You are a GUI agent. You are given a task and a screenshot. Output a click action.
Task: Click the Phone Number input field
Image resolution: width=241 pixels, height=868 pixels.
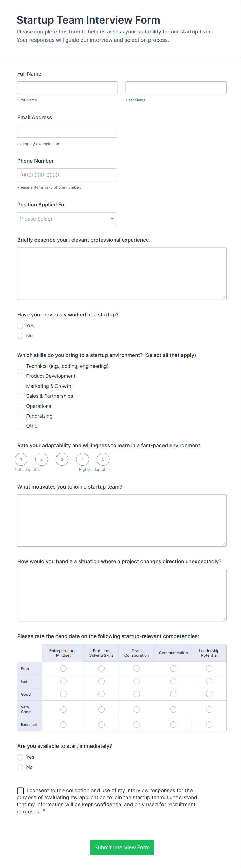[67, 174]
